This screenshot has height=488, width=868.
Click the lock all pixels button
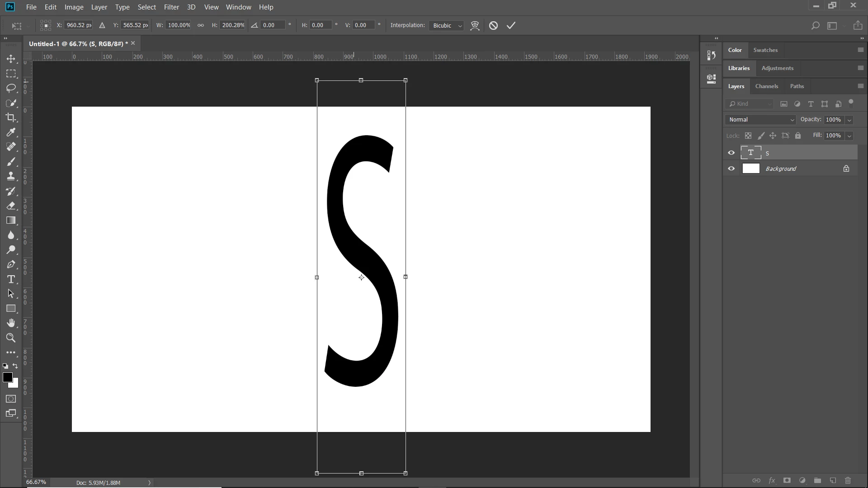click(x=798, y=136)
